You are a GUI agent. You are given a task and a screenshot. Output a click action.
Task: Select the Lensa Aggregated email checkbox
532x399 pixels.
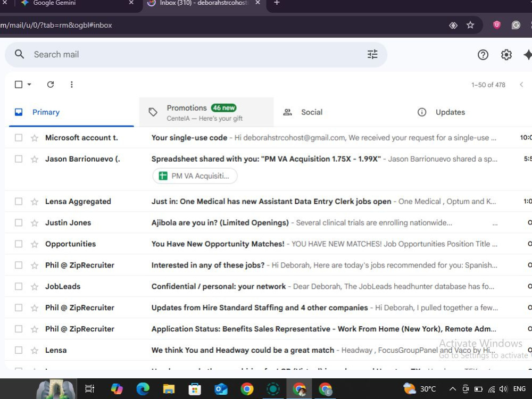(19, 202)
